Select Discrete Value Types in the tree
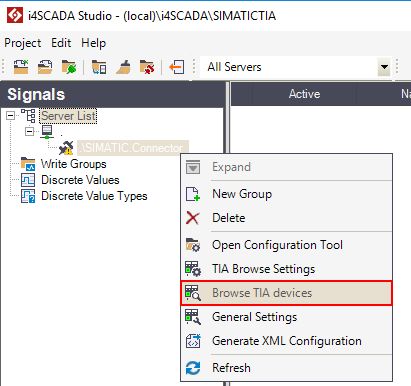The height and width of the screenshot is (386, 411). click(94, 196)
